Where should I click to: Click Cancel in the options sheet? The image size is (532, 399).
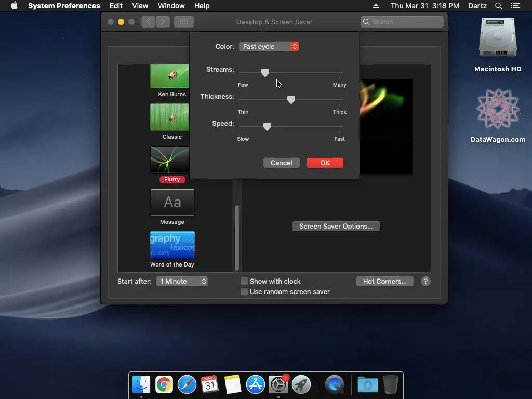(x=281, y=163)
